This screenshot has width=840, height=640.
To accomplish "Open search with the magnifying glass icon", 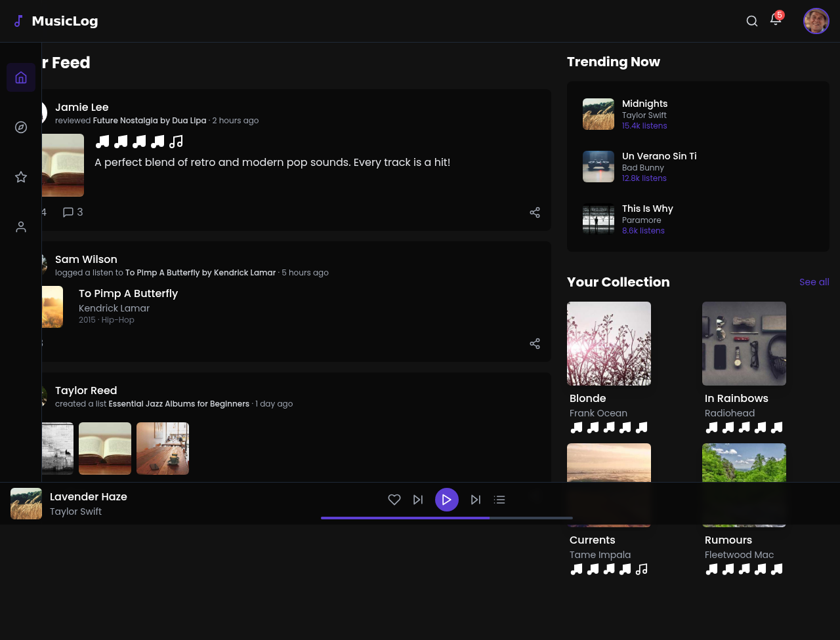I will (x=751, y=21).
